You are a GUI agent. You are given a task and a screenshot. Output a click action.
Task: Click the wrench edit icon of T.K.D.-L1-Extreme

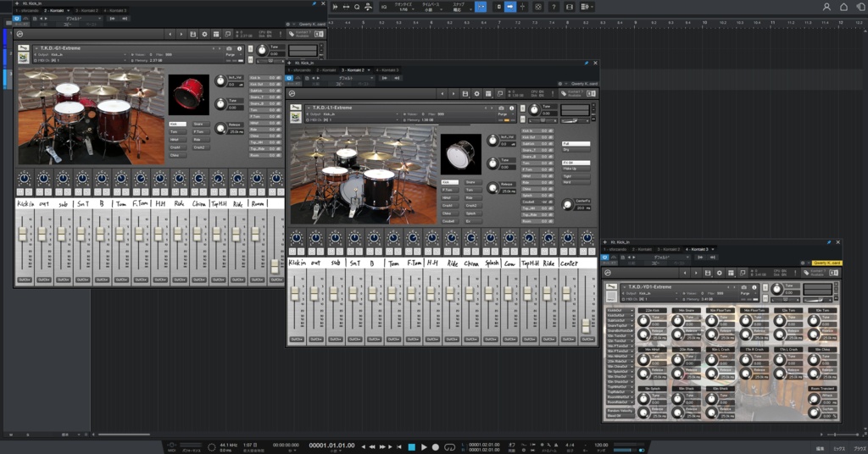tap(296, 108)
